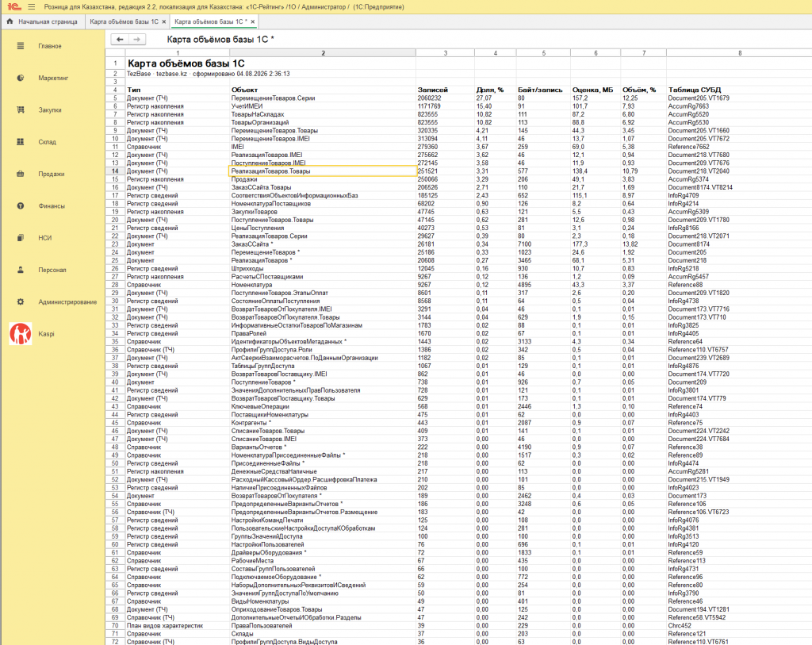Image resolution: width=812 pixels, height=645 pixels.
Task: Close the first Карта объёмов базы 1С tab
Action: tap(163, 21)
